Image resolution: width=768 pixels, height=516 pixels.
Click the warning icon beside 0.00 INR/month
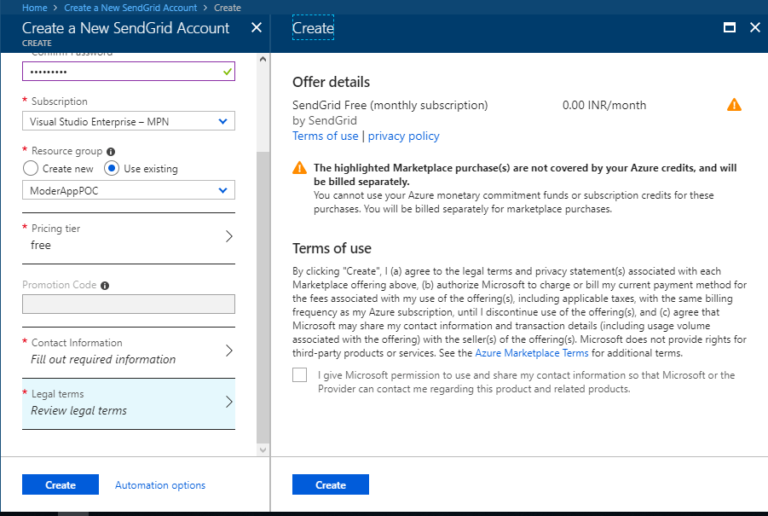(734, 105)
